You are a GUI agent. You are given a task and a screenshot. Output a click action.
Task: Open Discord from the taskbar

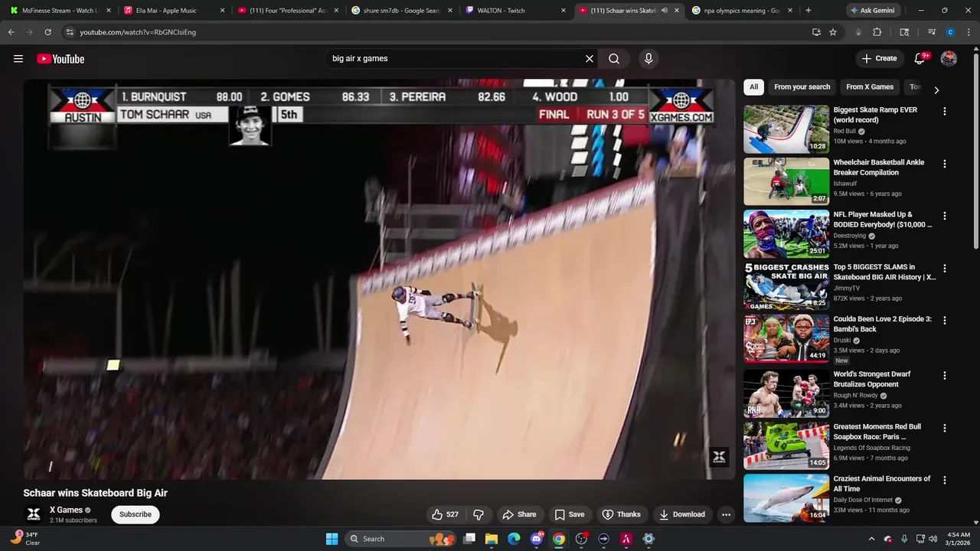tap(537, 539)
